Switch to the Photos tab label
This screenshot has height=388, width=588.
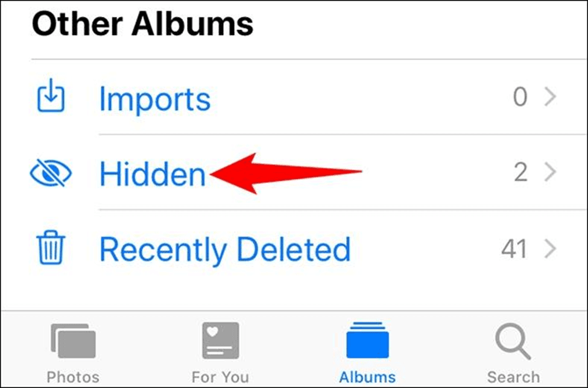[x=73, y=377]
